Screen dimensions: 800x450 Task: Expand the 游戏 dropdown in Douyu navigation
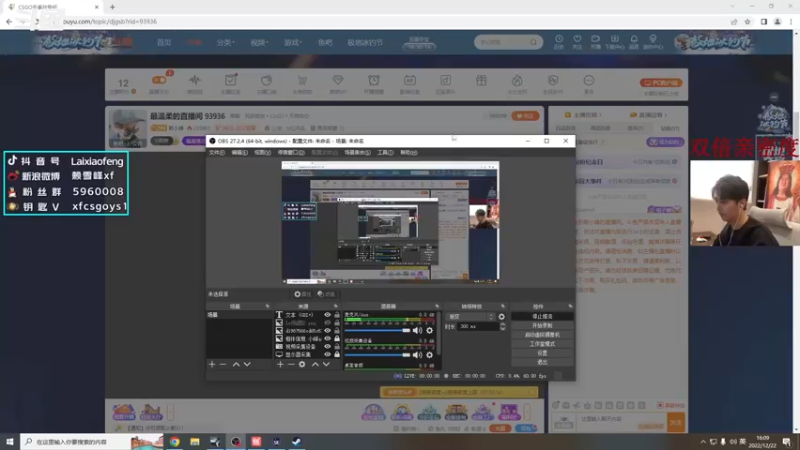pos(293,42)
